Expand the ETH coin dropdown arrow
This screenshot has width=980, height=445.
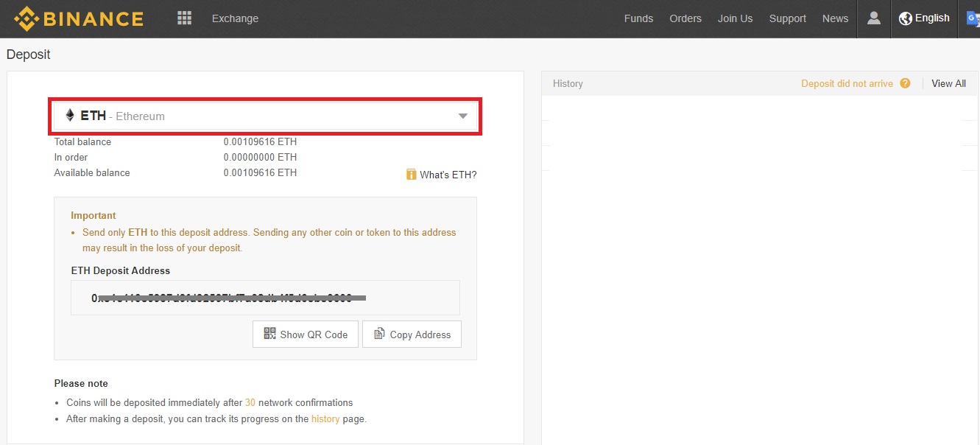[463, 116]
